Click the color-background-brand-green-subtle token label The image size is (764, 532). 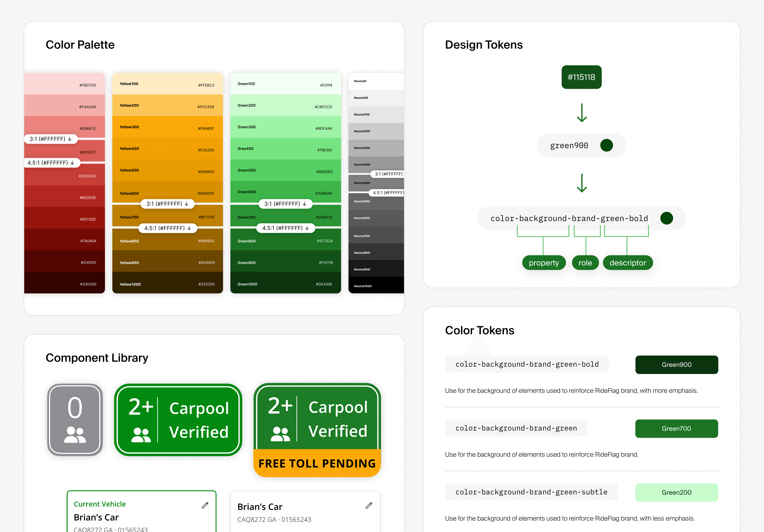pos(531,492)
